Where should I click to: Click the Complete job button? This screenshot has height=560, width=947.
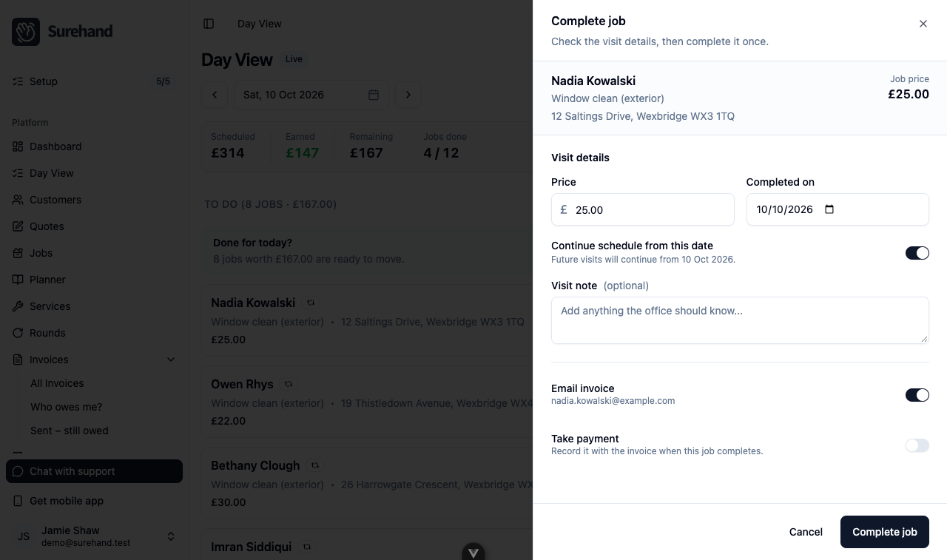click(x=885, y=532)
